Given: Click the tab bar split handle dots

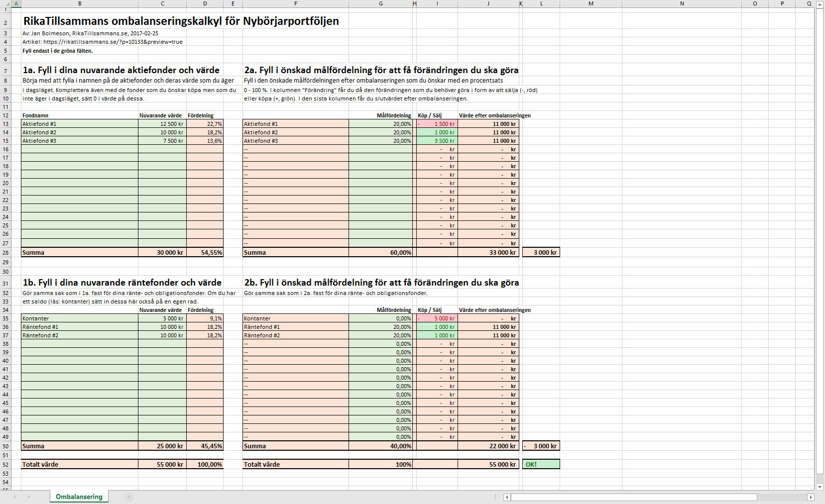Looking at the screenshot, I should 495,497.
